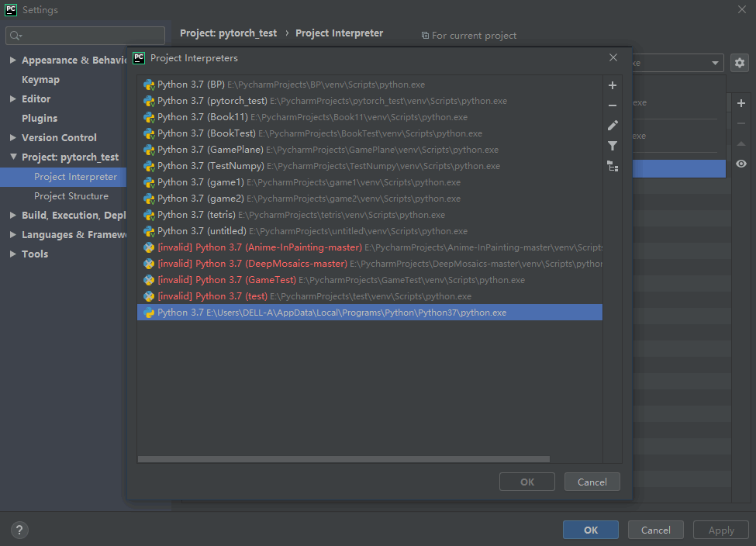This screenshot has width=756, height=546.
Task: Select the Python 3.7 (BookTest) interpreter
Action: pyautogui.click(x=370, y=133)
